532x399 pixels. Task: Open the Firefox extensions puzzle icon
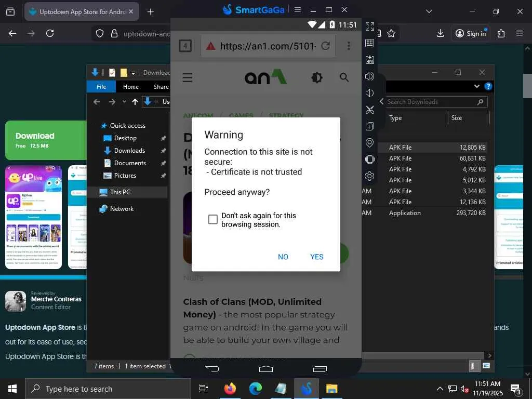(501, 33)
